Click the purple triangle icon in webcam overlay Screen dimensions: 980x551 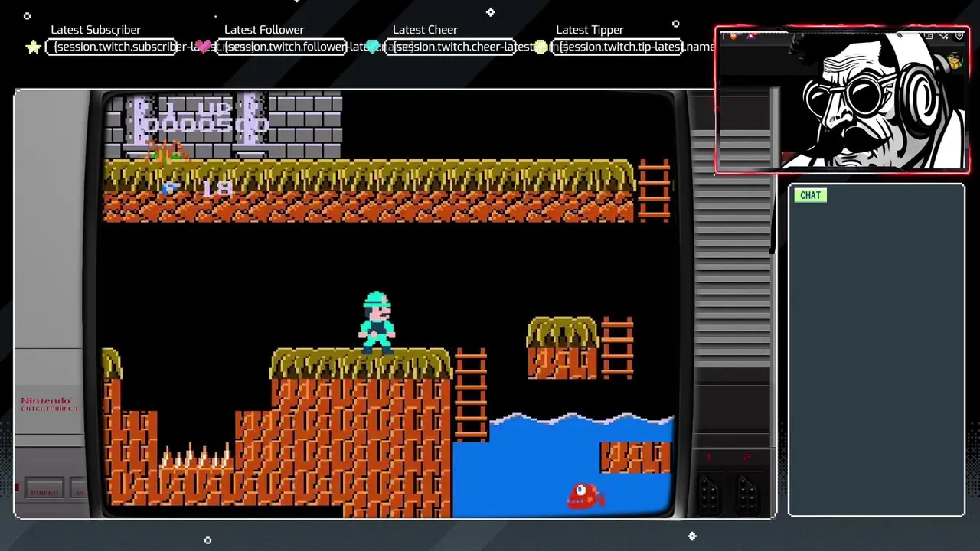click(750, 36)
